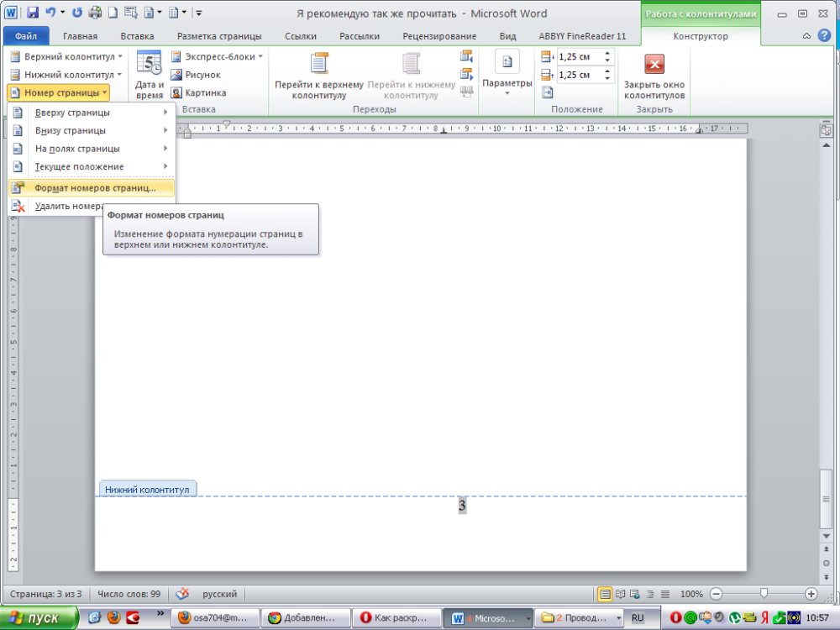Switch to Вставка ribbon tab
Viewport: 840px width, 630px height.
137,36
